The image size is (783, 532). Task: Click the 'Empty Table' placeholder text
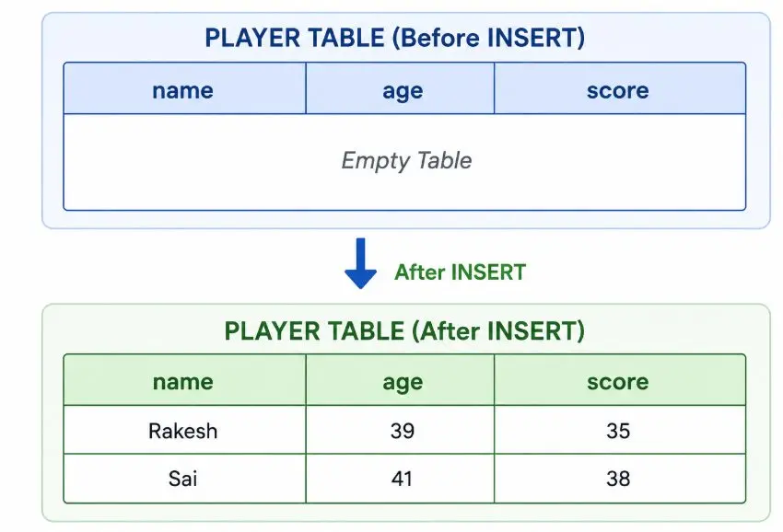coord(406,161)
